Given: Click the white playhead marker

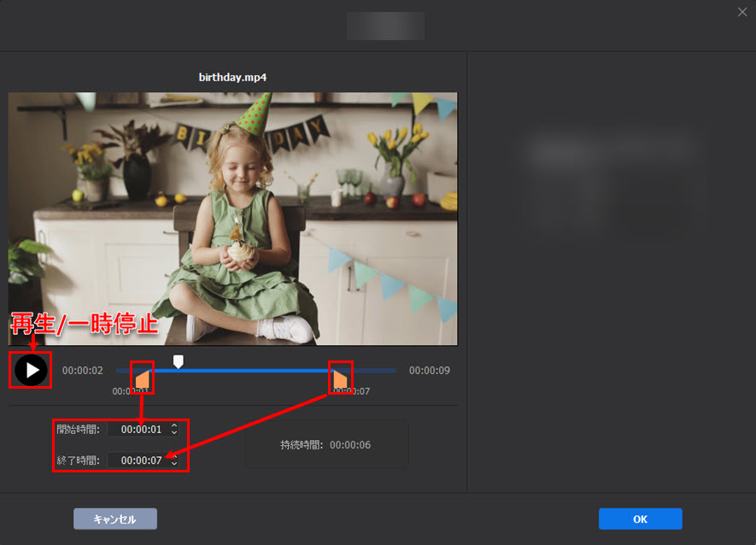Looking at the screenshot, I should (179, 361).
